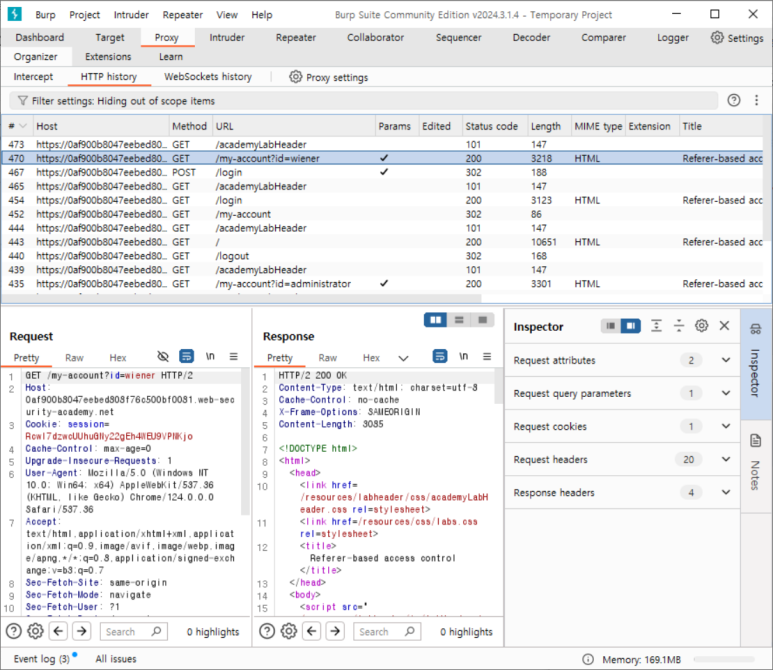Open All issues in status bar
Viewport: 773px width, 670px height.
pyautogui.click(x=116, y=659)
